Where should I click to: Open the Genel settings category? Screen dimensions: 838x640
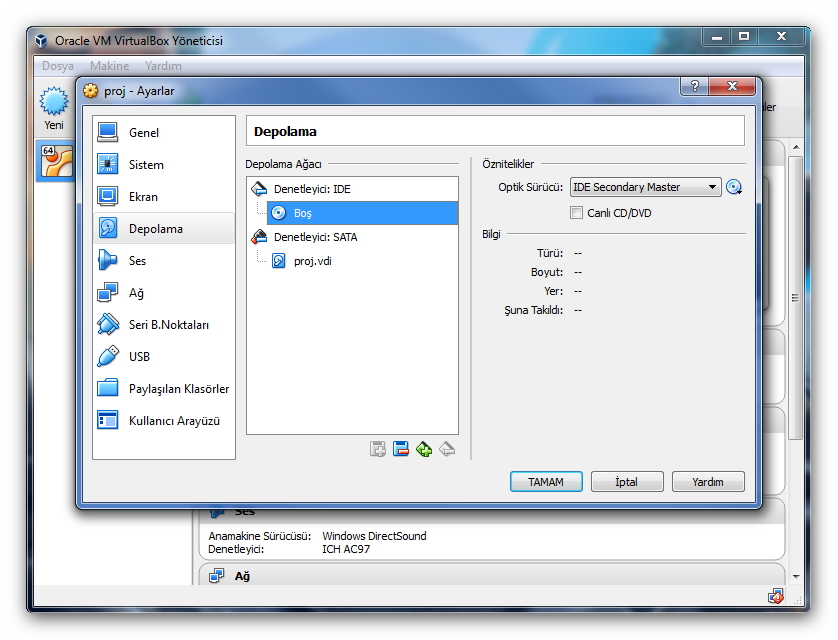pos(164,132)
